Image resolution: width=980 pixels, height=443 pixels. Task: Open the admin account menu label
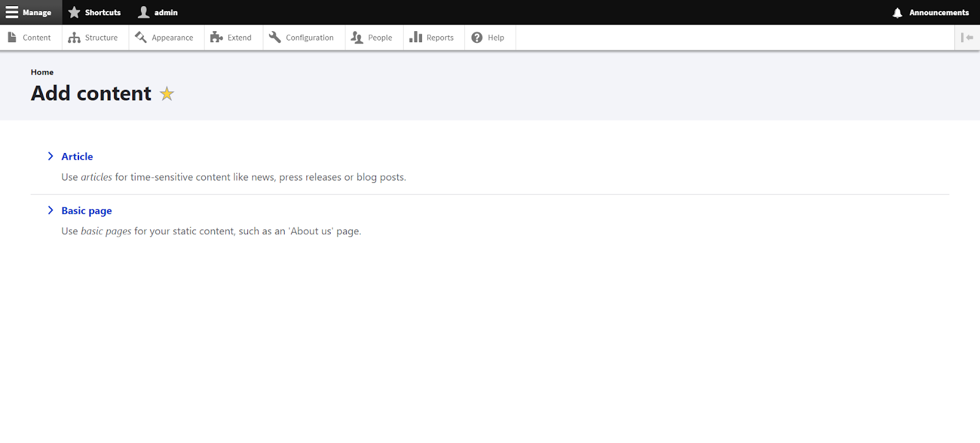point(166,12)
